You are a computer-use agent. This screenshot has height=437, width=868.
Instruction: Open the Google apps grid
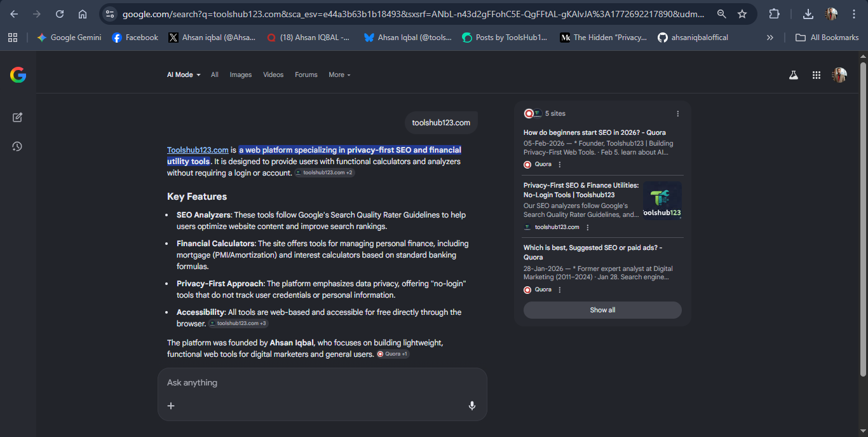point(817,75)
